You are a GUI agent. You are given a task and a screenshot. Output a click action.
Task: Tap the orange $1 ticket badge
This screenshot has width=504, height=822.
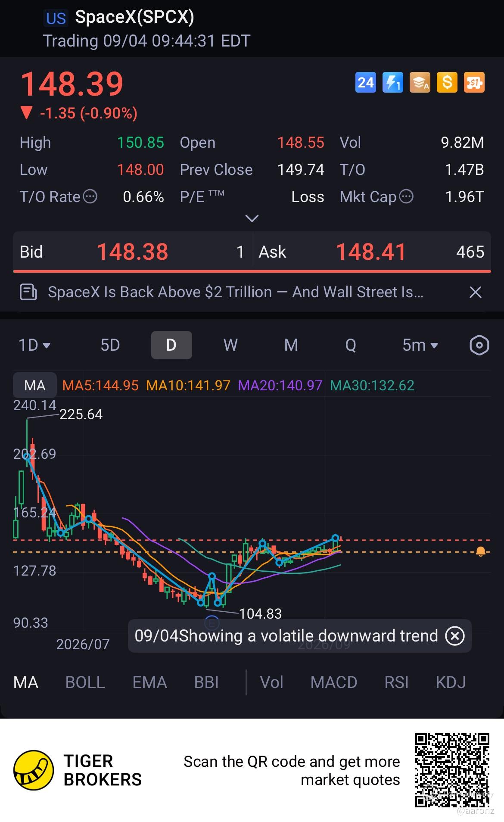coord(474,82)
